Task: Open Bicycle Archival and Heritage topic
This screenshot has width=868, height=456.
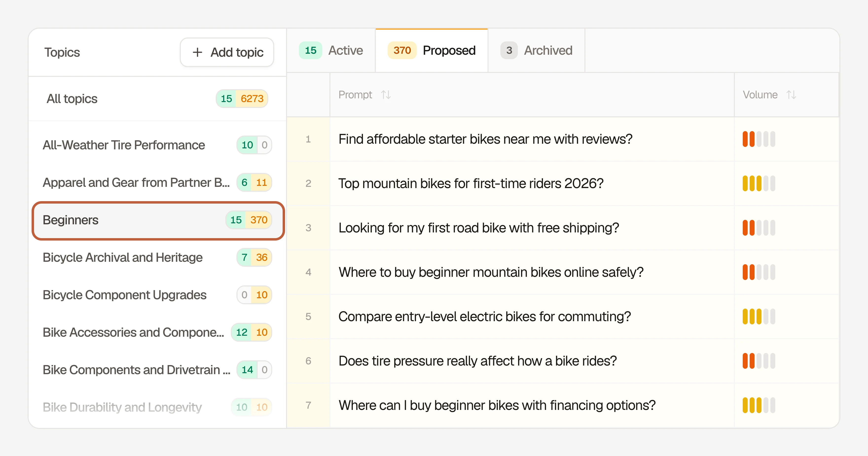Action: pyautogui.click(x=157, y=258)
